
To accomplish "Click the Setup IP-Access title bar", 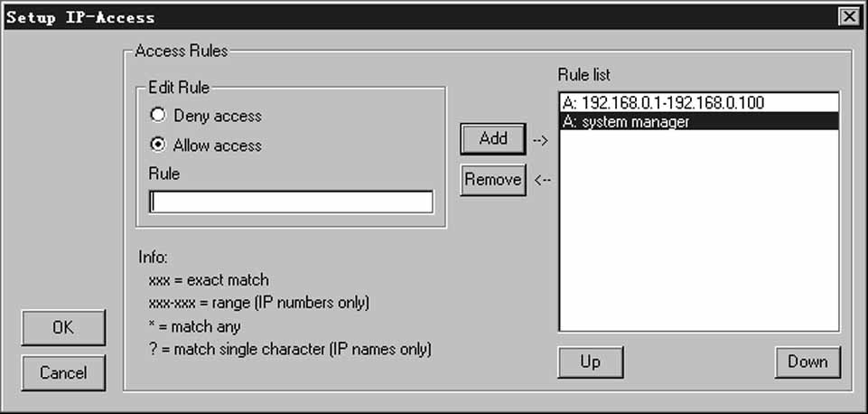I will (x=421, y=17).
